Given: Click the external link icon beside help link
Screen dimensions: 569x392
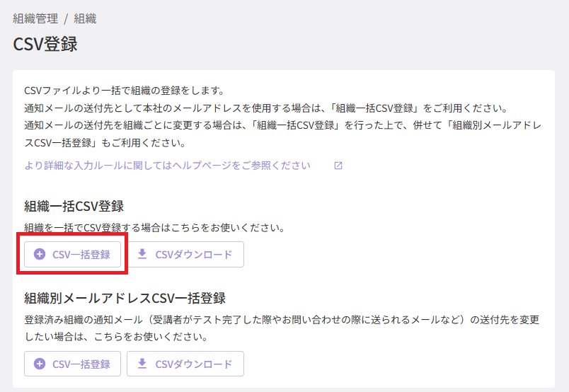Looking at the screenshot, I should [x=338, y=166].
